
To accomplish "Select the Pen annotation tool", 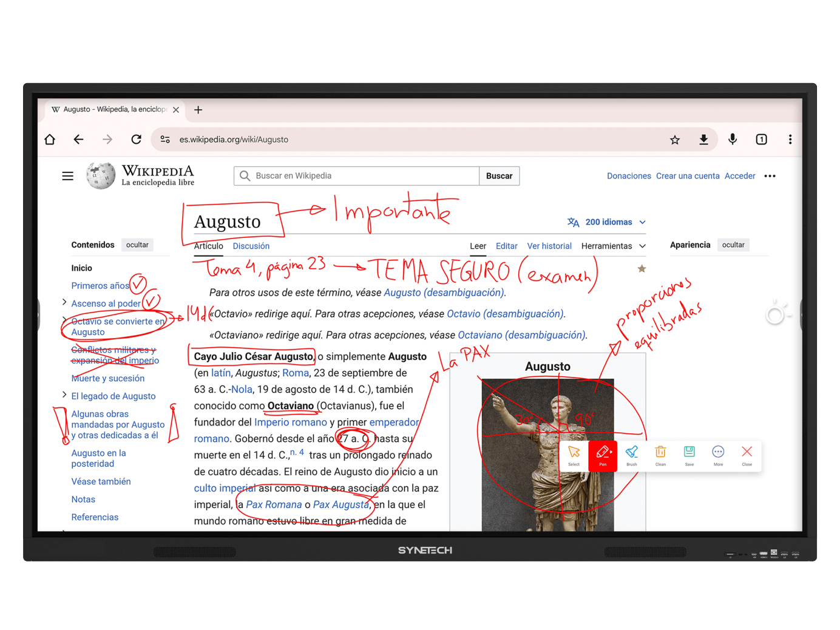I will tap(603, 455).
